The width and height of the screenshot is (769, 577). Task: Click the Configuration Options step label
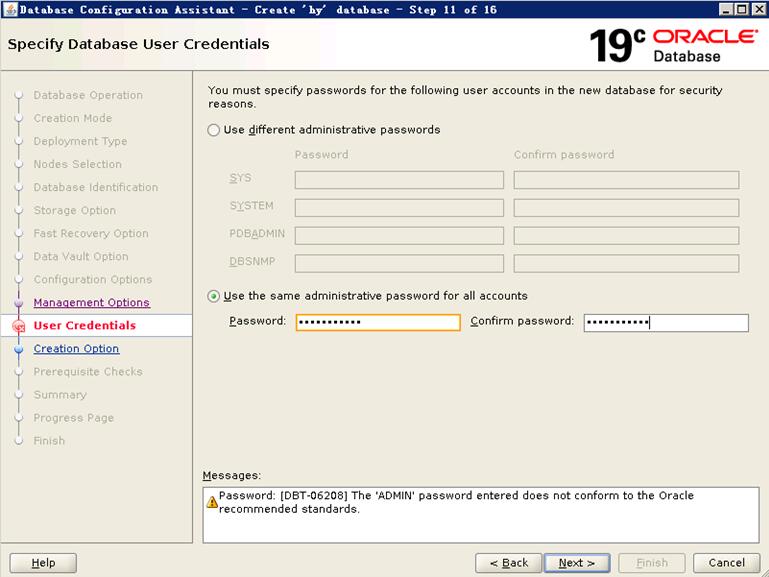click(93, 279)
